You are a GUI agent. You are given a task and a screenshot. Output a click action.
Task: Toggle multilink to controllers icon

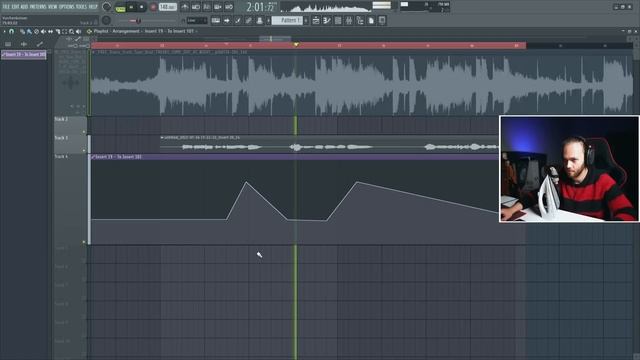coord(260,20)
